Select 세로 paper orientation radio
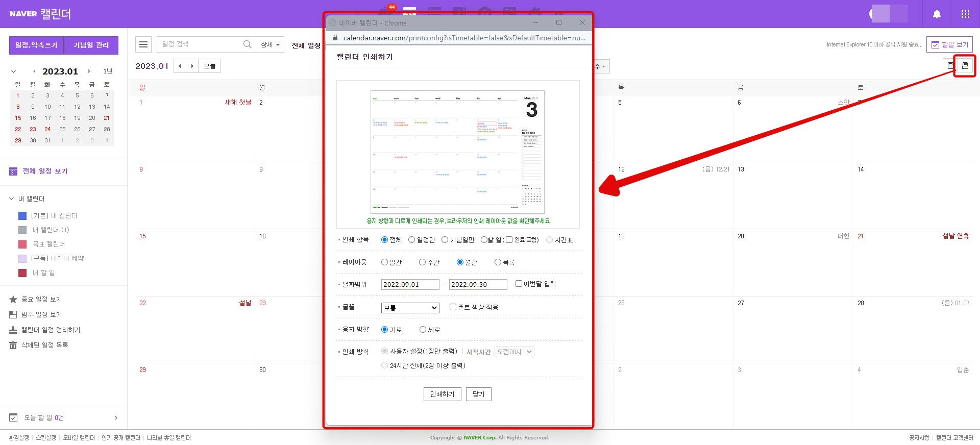Screen dimensions: 980x445 click(423, 330)
